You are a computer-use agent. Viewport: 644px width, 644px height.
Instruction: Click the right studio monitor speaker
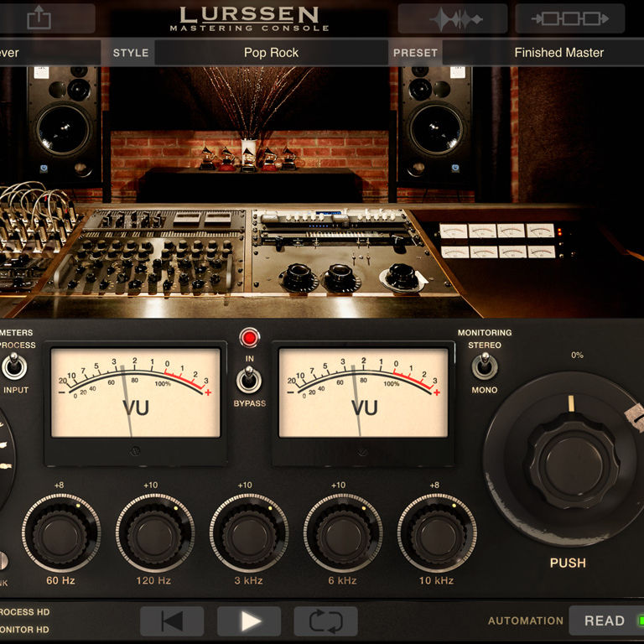(x=435, y=125)
